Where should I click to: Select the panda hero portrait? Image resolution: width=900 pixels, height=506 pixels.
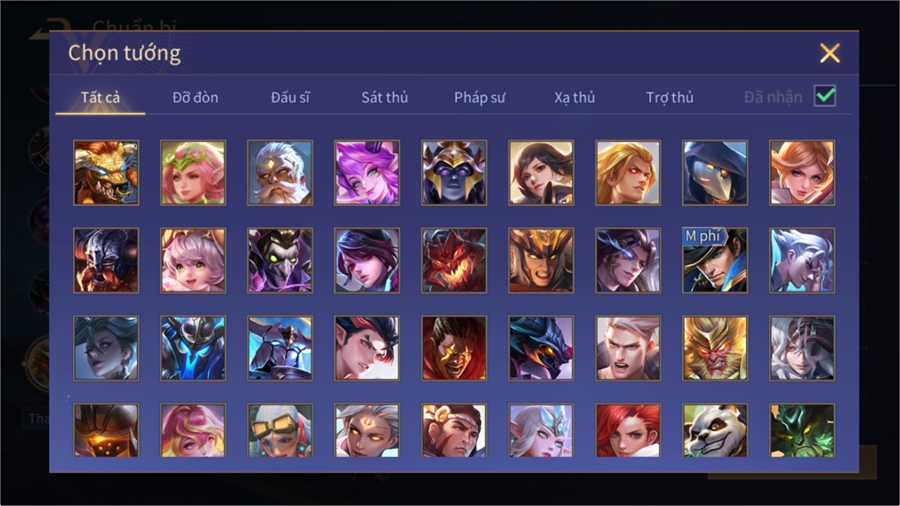[x=715, y=430]
